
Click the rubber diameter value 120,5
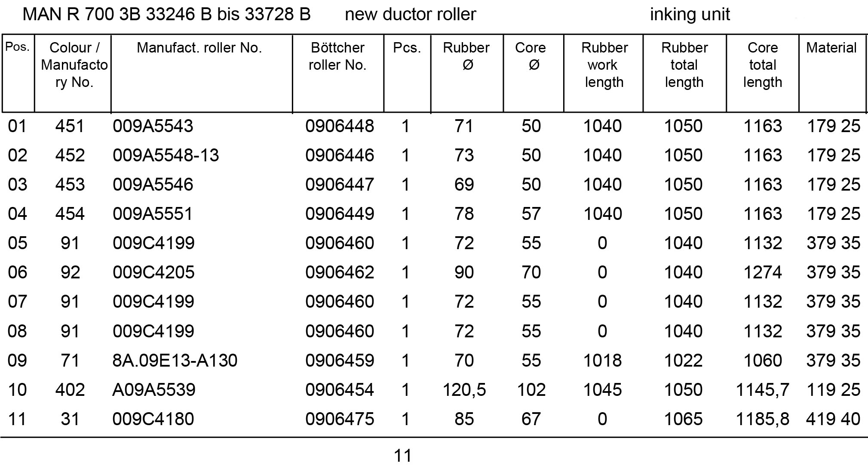pyautogui.click(x=464, y=390)
